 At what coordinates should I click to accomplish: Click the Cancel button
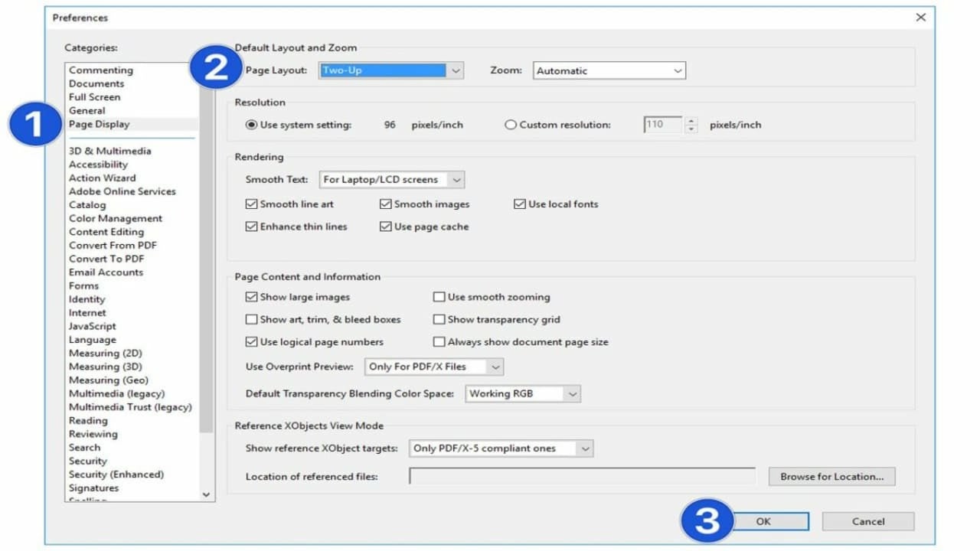[868, 521]
